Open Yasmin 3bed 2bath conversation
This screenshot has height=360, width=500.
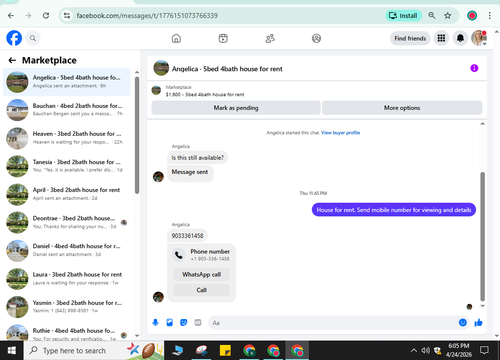[67, 307]
